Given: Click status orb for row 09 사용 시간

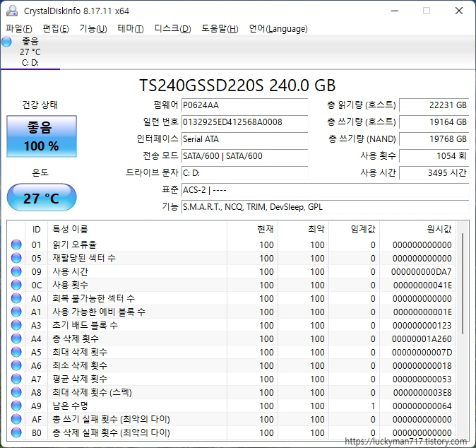Looking at the screenshot, I should (16, 271).
